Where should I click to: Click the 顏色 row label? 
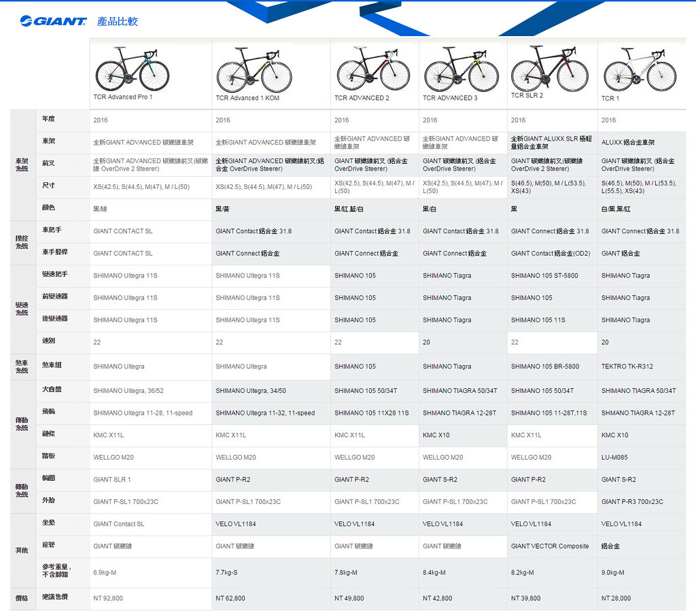click(x=48, y=207)
